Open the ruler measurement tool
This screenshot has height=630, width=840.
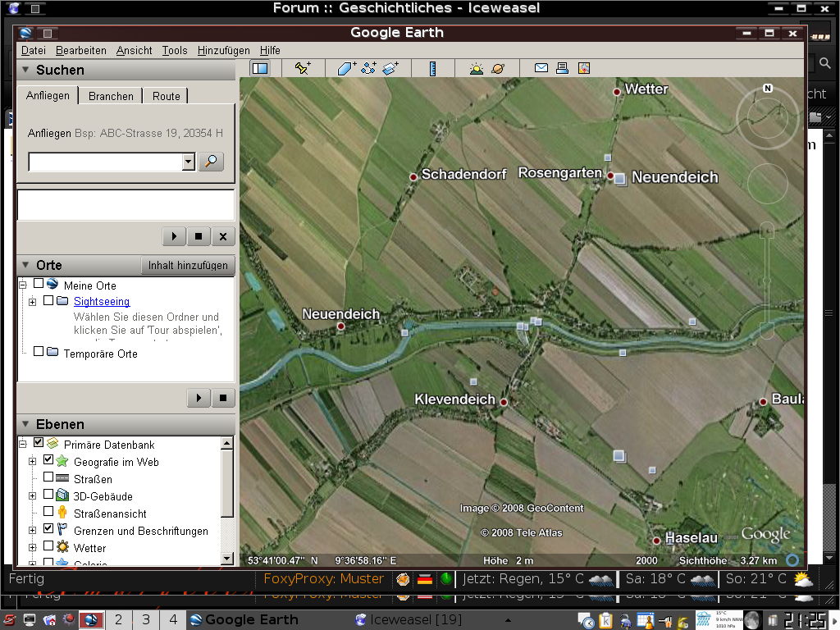click(x=432, y=68)
